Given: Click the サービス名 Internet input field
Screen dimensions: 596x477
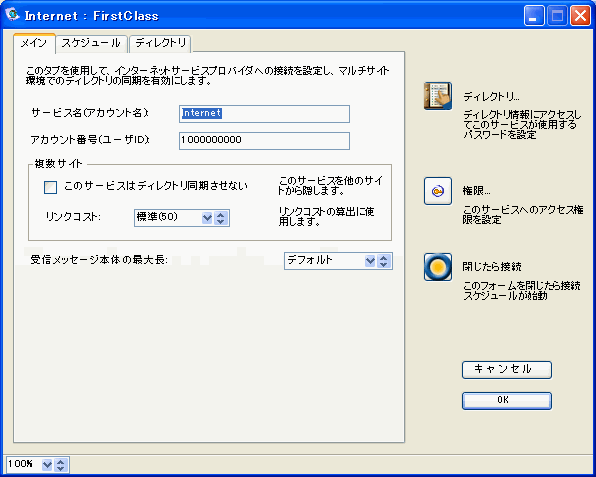Looking at the screenshot, I should point(264,114).
